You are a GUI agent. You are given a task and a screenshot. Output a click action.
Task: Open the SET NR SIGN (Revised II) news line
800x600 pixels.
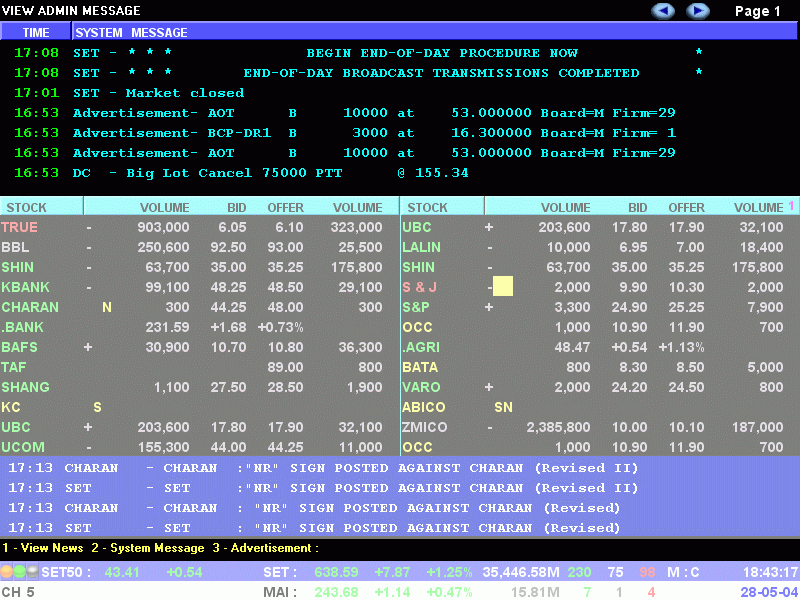click(323, 488)
